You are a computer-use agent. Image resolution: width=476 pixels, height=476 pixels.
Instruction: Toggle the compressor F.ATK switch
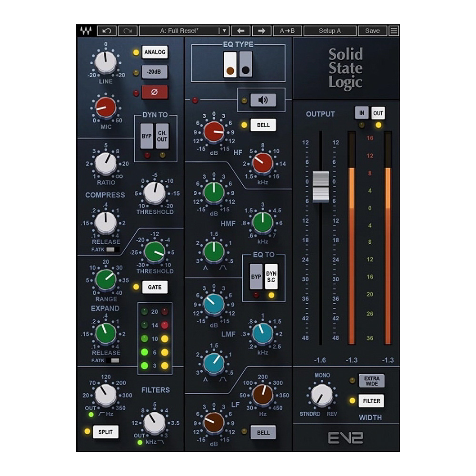(x=112, y=249)
